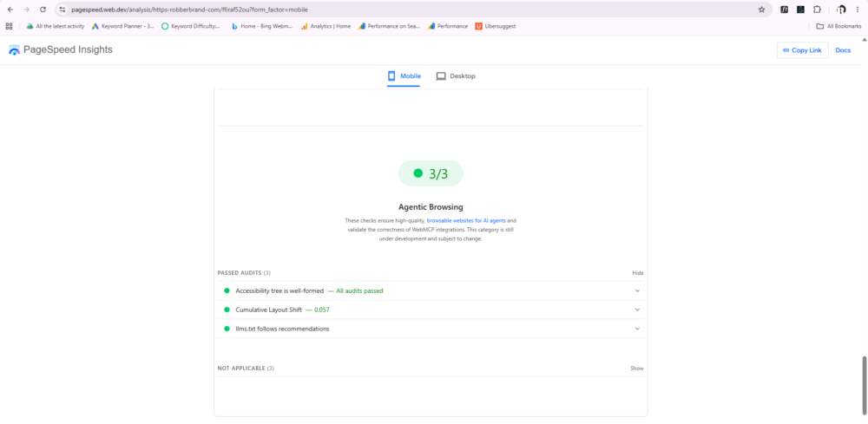The width and height of the screenshot is (868, 424).
Task: Expand Cumulative Layout Shift audit chevron
Action: click(637, 310)
